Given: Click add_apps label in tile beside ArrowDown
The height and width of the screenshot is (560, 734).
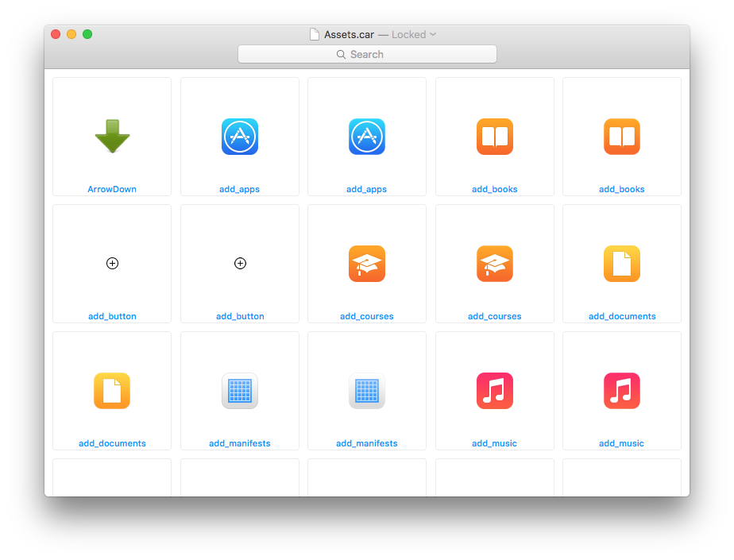Looking at the screenshot, I should (x=239, y=189).
